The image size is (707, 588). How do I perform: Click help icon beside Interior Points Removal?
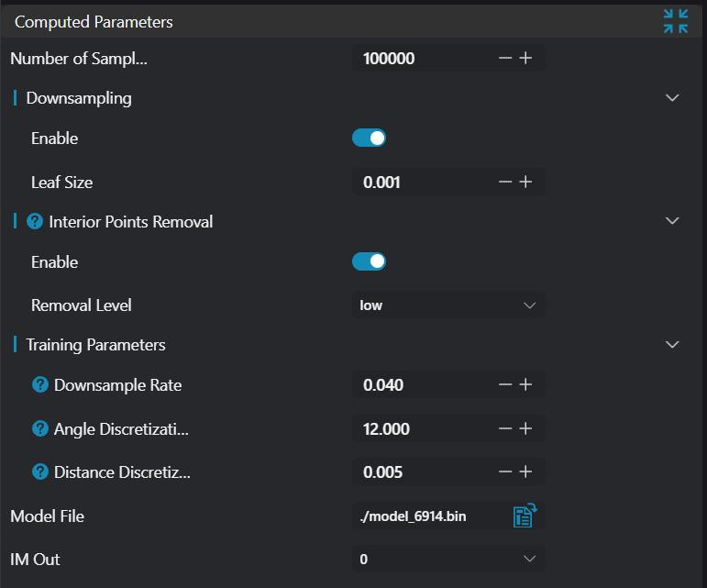click(x=35, y=221)
